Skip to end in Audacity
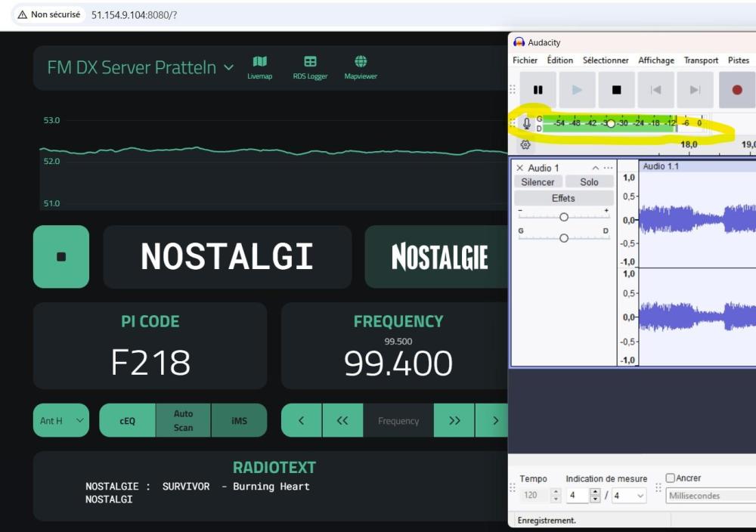 (x=695, y=90)
